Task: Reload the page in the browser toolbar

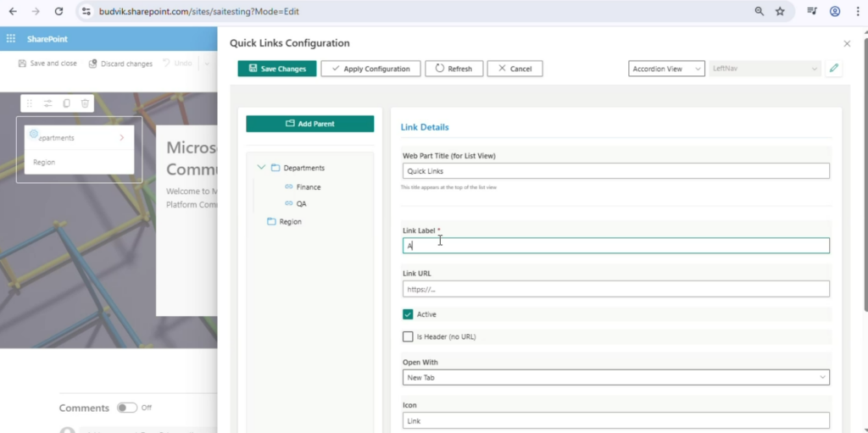Action: 58,12
